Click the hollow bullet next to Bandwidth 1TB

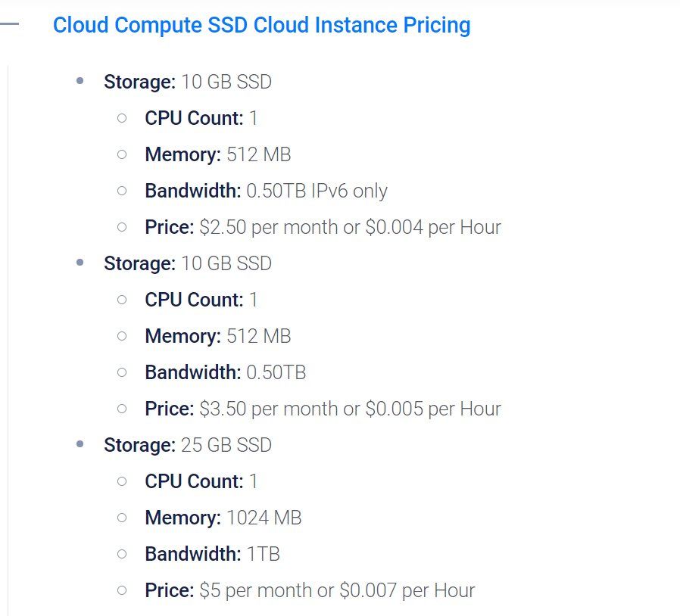[x=122, y=554]
